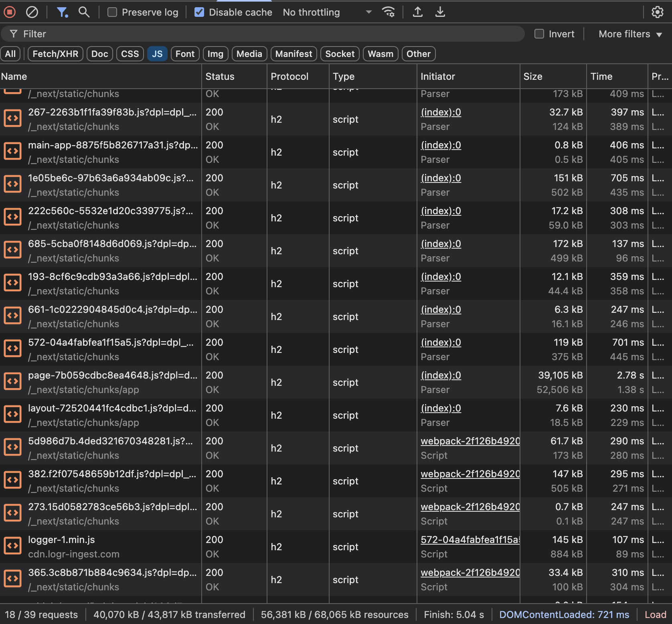Open the No throttling dropdown
672x624 pixels.
327,12
